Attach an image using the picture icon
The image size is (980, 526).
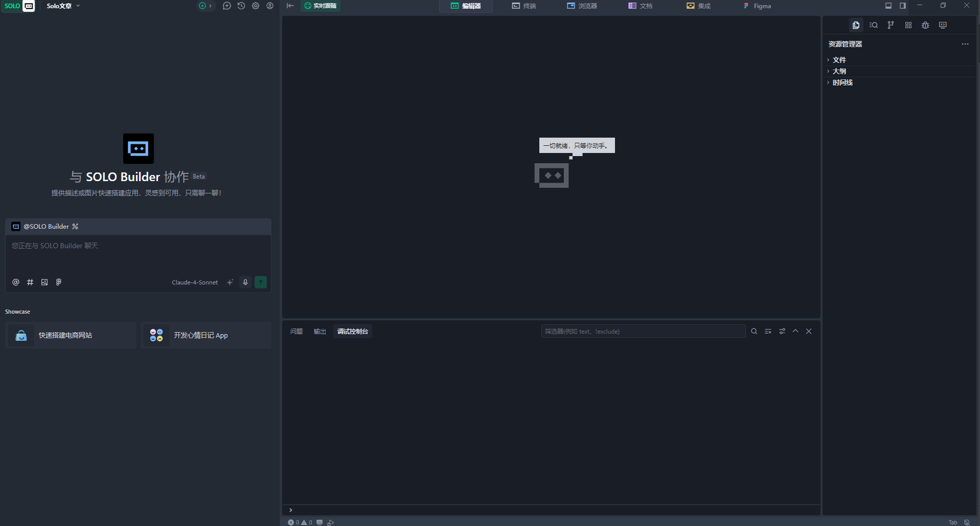point(44,282)
